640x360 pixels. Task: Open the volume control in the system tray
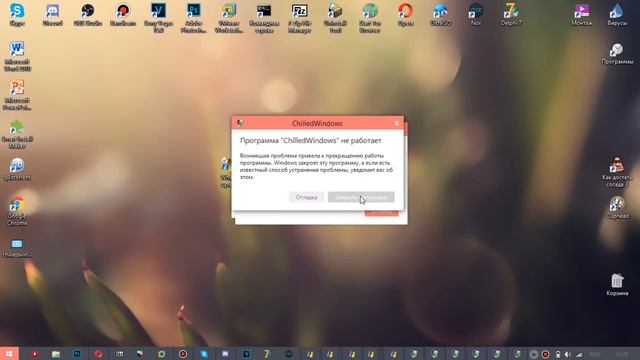568,354
